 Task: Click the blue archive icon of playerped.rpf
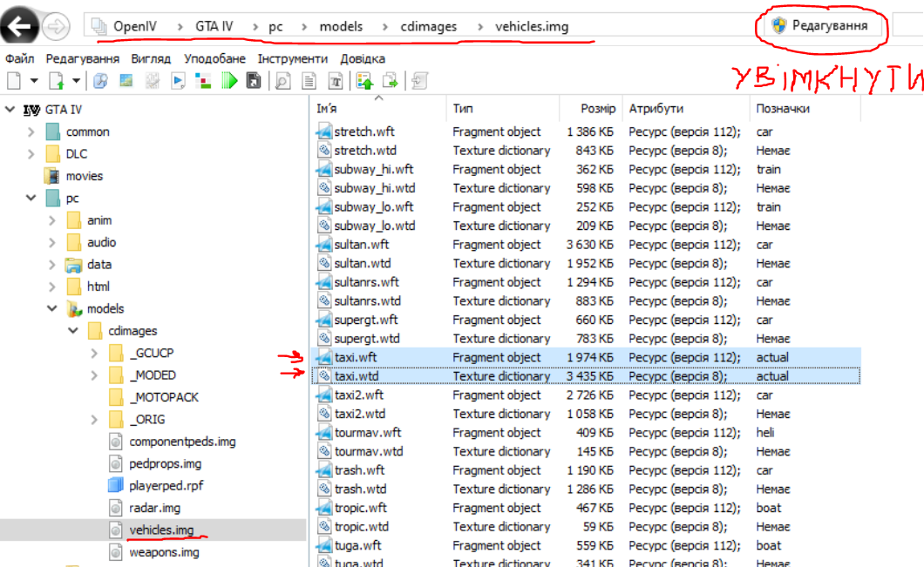[115, 486]
